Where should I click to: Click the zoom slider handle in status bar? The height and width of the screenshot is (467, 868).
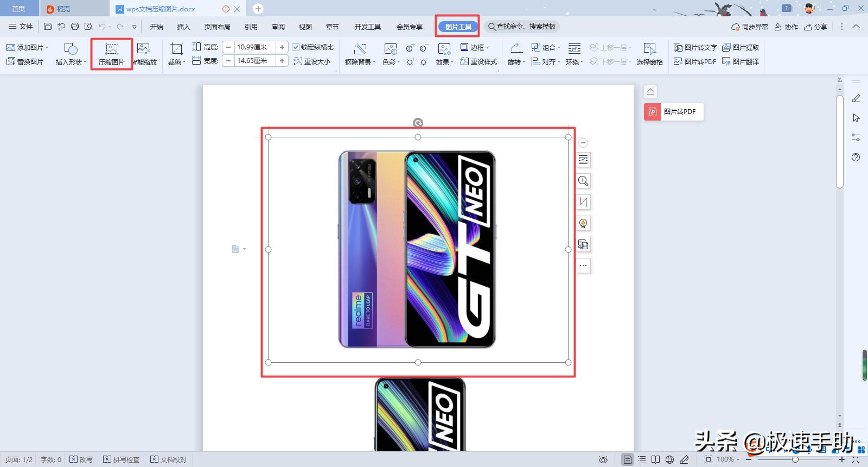point(795,459)
